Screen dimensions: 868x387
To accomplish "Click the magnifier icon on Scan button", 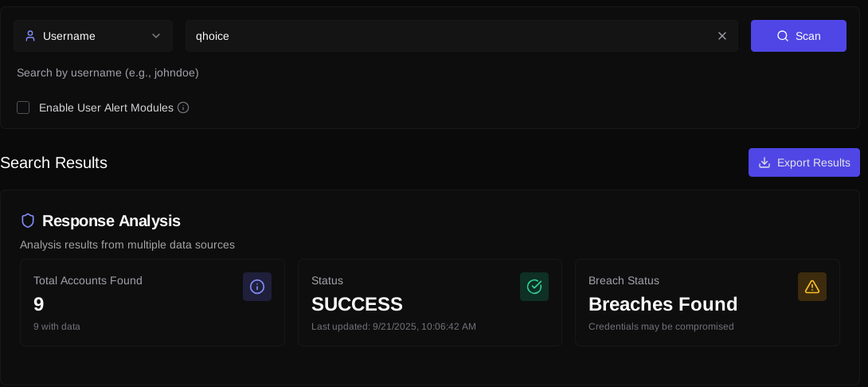I will pyautogui.click(x=783, y=36).
